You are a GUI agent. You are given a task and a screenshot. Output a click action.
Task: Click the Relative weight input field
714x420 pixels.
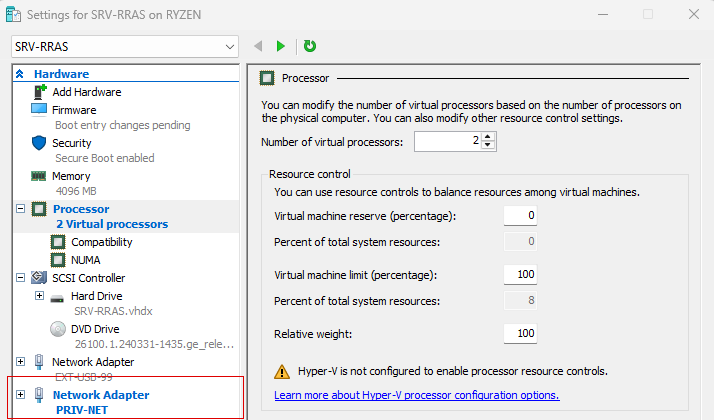(x=519, y=333)
